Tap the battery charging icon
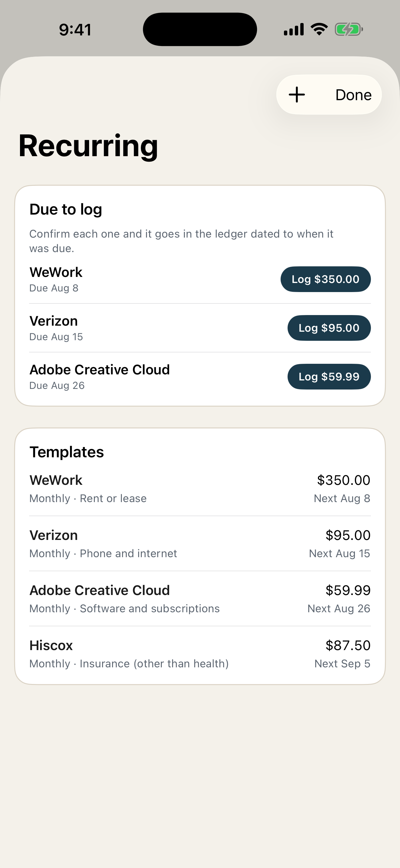 point(349,29)
